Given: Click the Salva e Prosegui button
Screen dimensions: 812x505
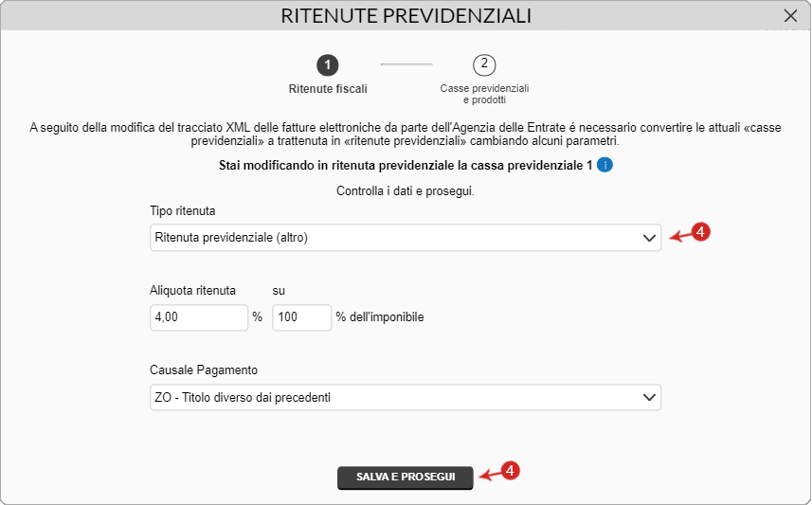Looking at the screenshot, I should tap(406, 478).
